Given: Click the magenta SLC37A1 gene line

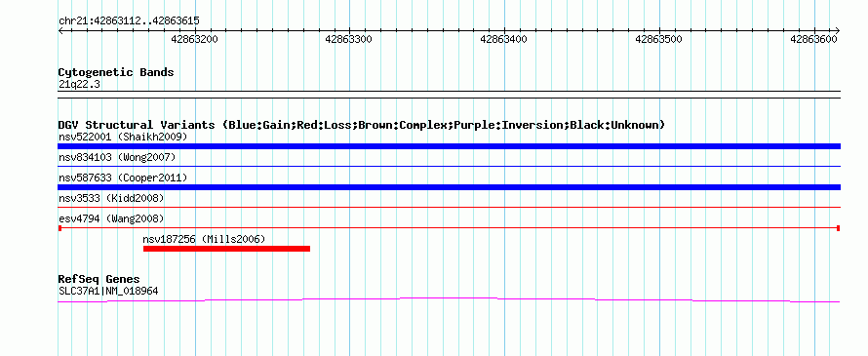Looking at the screenshot, I should pos(449,299).
